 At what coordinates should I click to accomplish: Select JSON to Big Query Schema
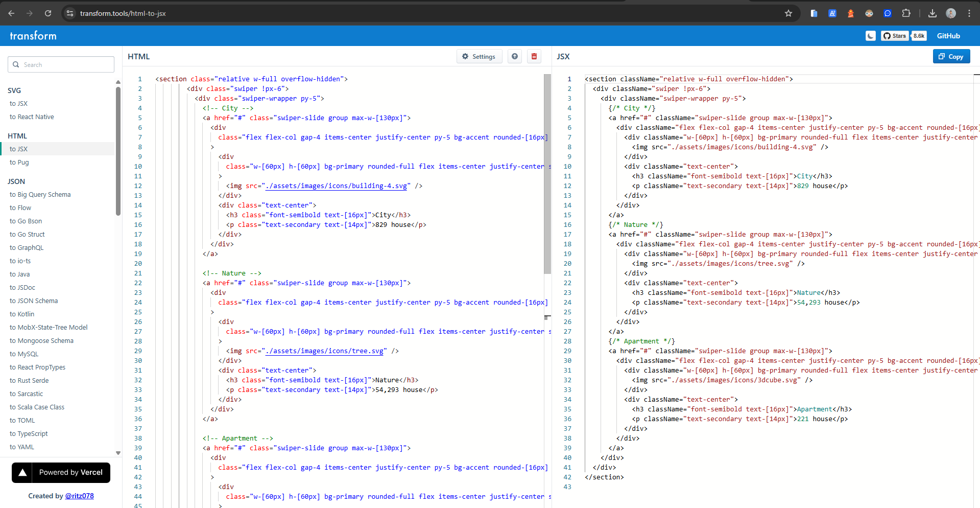(40, 195)
